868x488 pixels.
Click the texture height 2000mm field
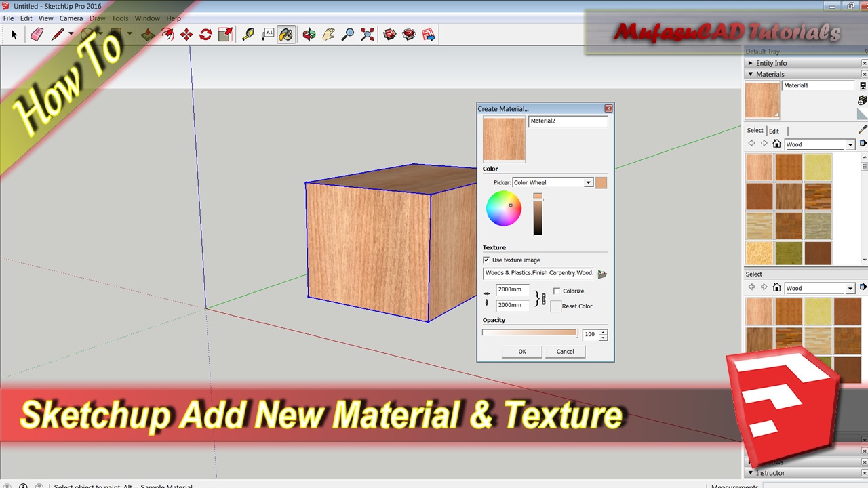coord(512,305)
